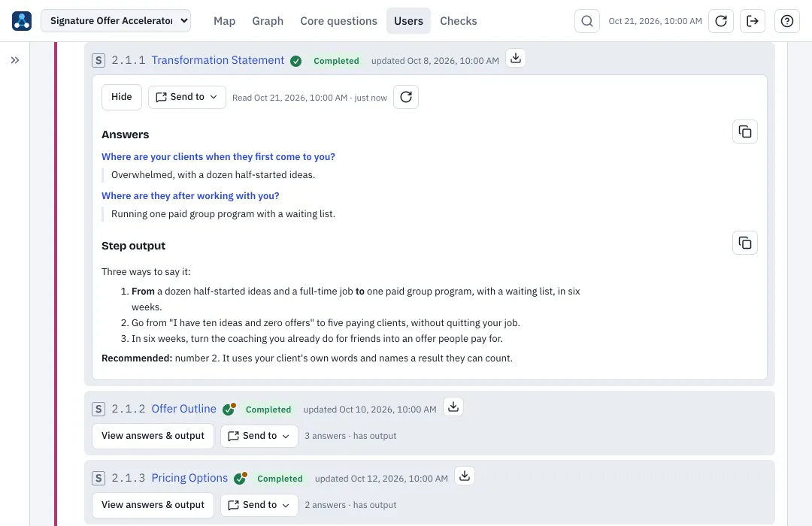This screenshot has width=812, height=526.
Task: Click question 'Where are your clients when they first come to you?'
Action: (x=219, y=156)
